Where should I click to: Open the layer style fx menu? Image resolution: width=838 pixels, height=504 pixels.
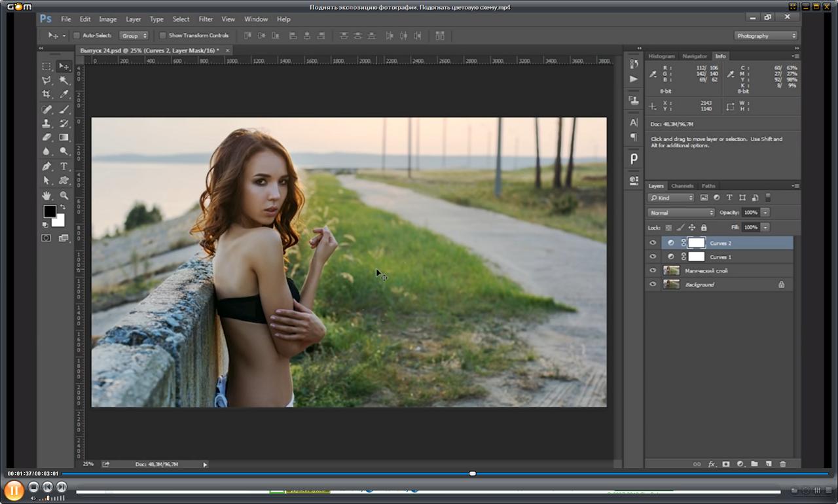(x=712, y=464)
